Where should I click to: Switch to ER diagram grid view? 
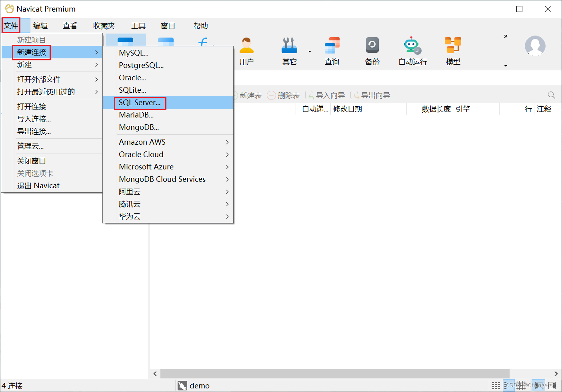tap(521, 386)
